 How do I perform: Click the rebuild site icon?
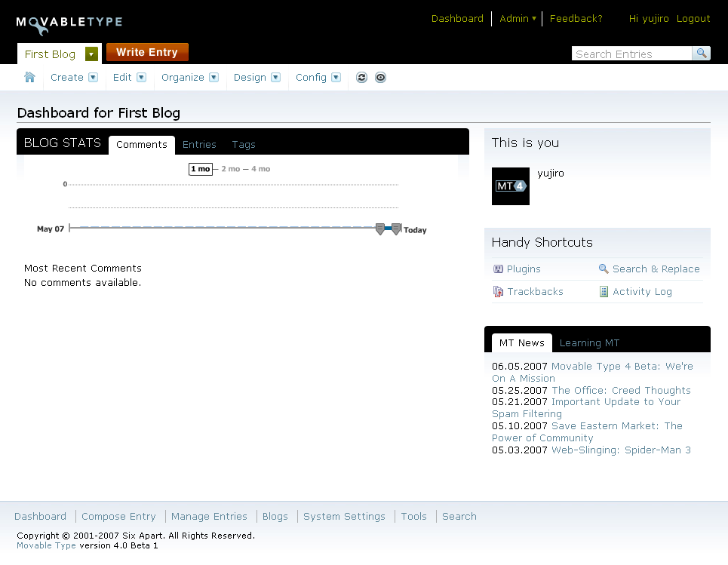361,78
